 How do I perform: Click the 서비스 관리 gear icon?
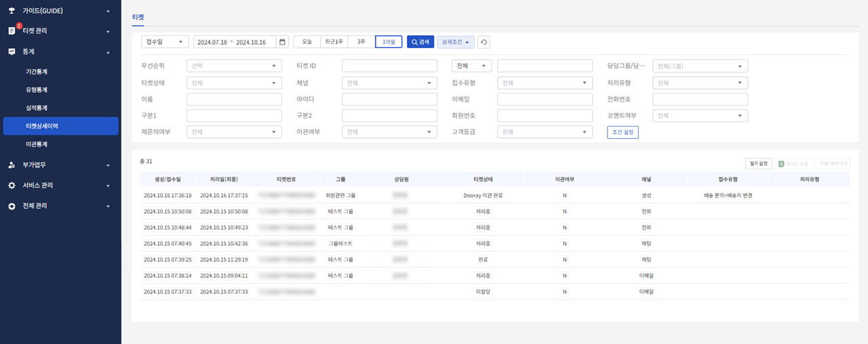pyautogui.click(x=12, y=186)
